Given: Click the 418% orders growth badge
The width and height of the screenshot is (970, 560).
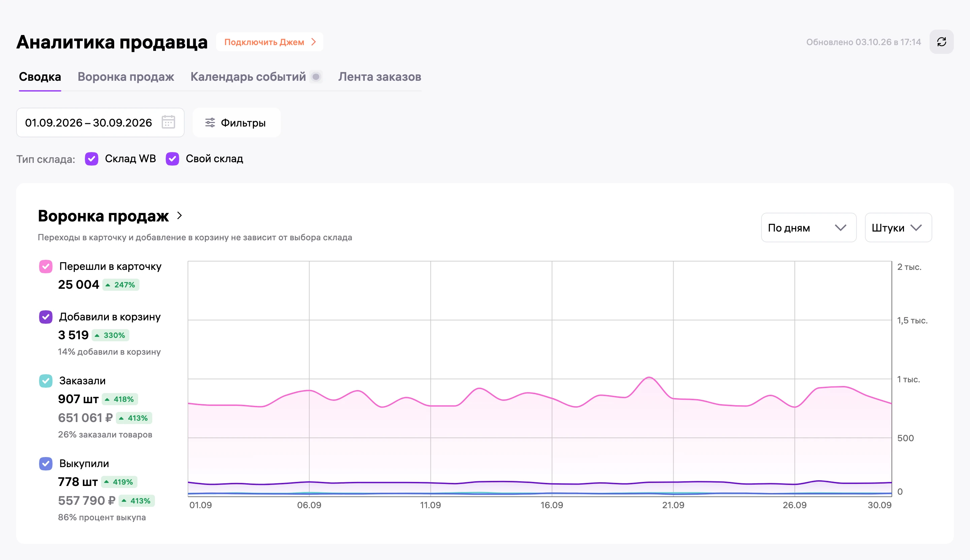Looking at the screenshot, I should click(120, 399).
